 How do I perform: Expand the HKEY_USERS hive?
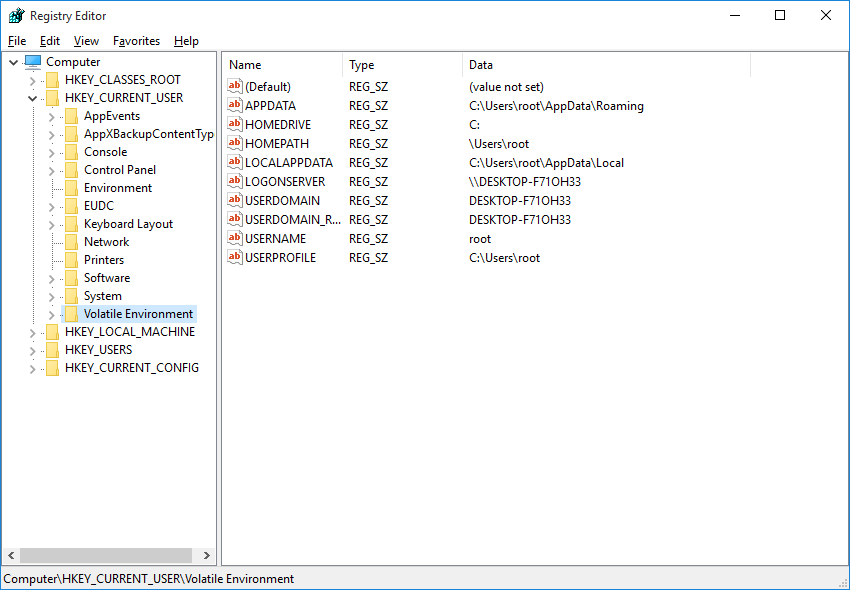(33, 351)
